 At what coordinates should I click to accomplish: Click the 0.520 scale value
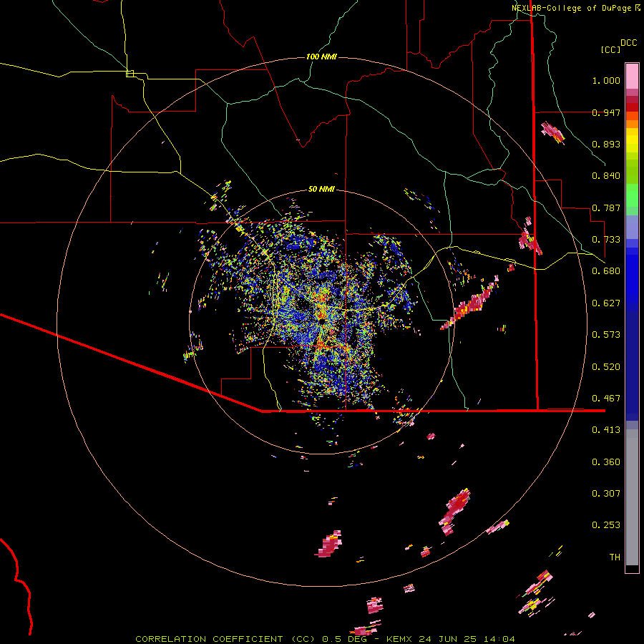pos(606,367)
